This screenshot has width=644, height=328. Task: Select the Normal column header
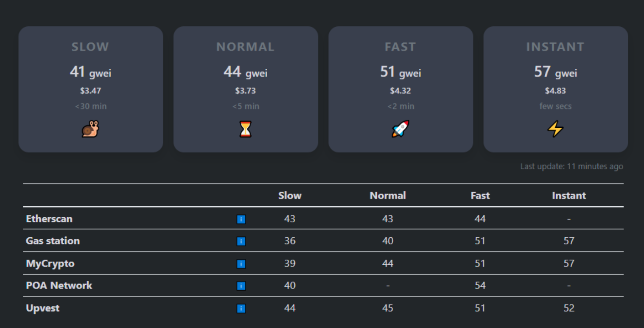pos(388,196)
